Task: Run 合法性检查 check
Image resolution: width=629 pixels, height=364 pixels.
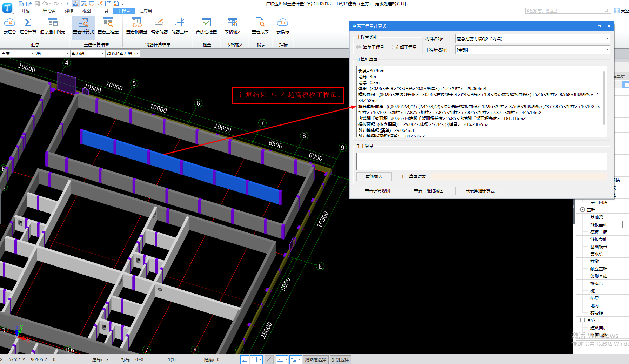Action: point(206,26)
